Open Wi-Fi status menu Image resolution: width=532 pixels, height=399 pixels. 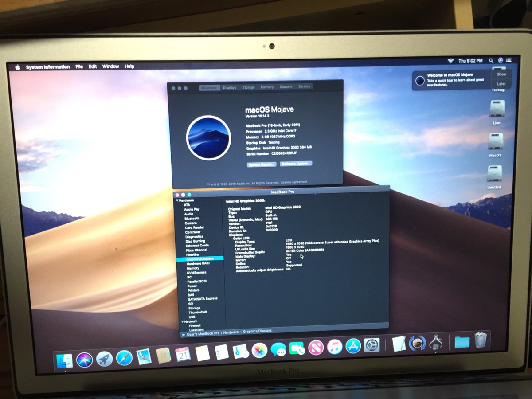(x=450, y=61)
